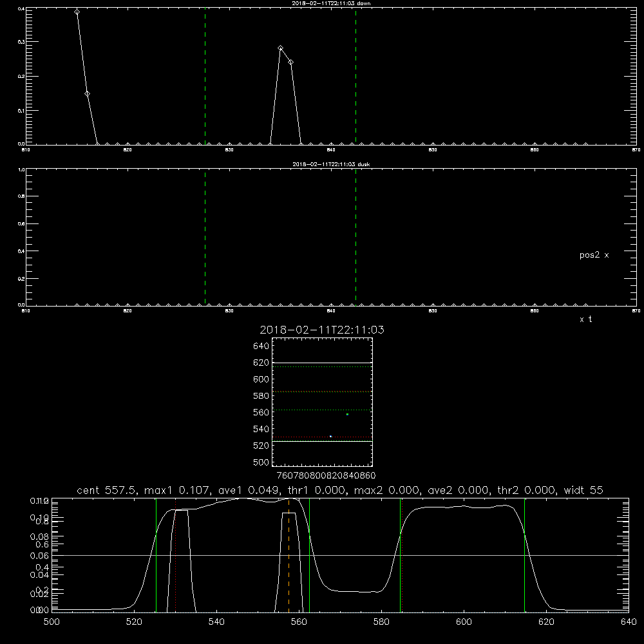Click the green vertical line at 525 in bottom plot
Screen dimensions: 644x644
[x=156, y=554]
